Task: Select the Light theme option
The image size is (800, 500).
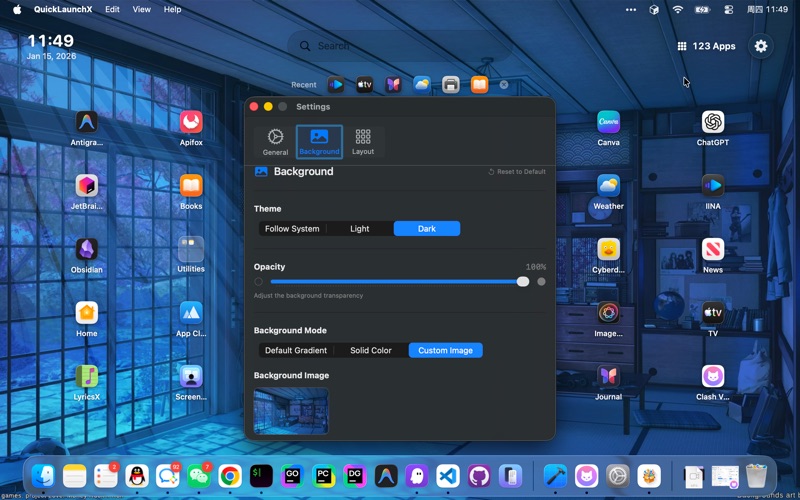Action: tap(360, 229)
